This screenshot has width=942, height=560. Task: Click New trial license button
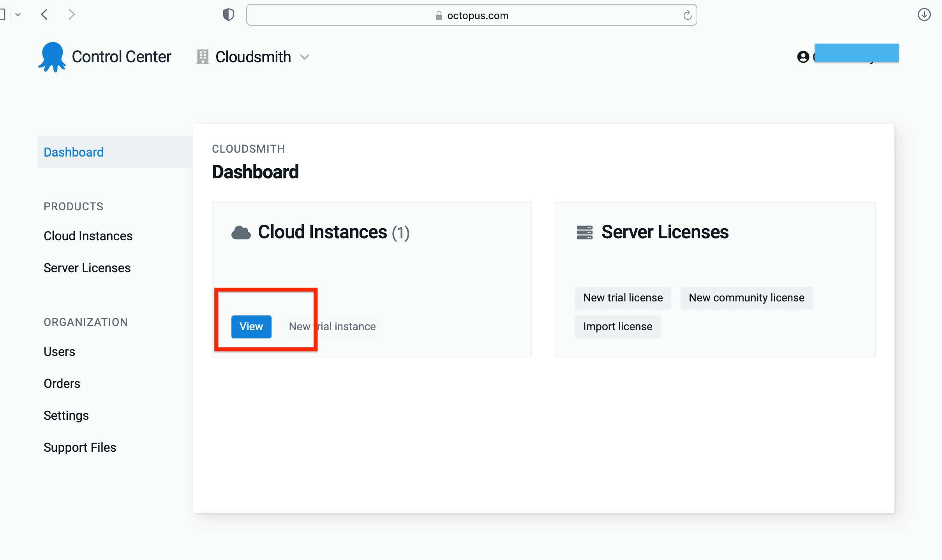623,298
